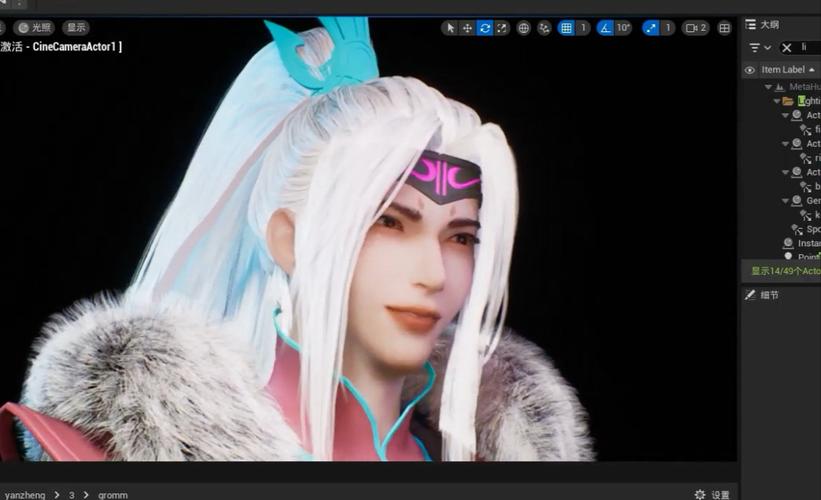This screenshot has height=500, width=821.
Task: Open the '3' breadcrumb folder
Action: [72, 495]
